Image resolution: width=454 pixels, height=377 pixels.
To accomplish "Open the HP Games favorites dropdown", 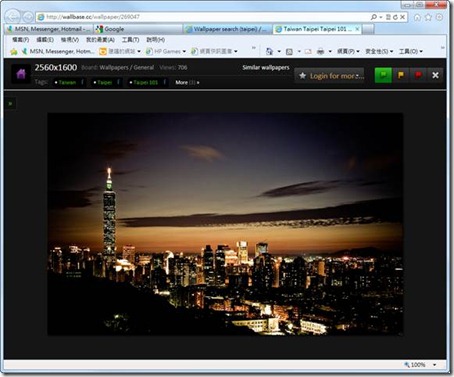I will coord(166,51).
